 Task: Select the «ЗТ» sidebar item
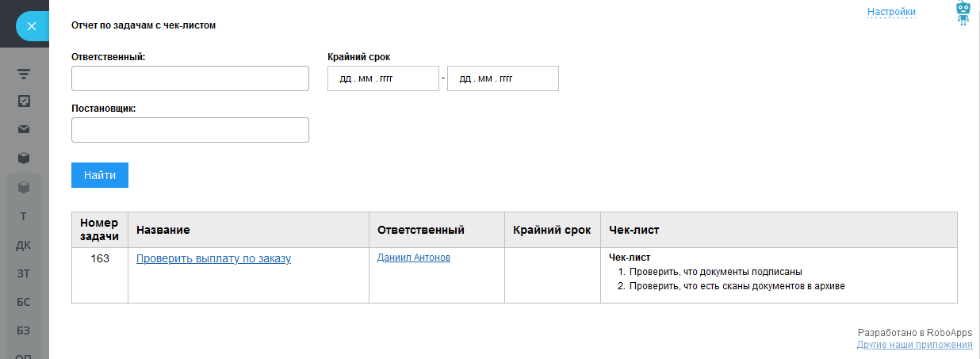pyautogui.click(x=24, y=273)
